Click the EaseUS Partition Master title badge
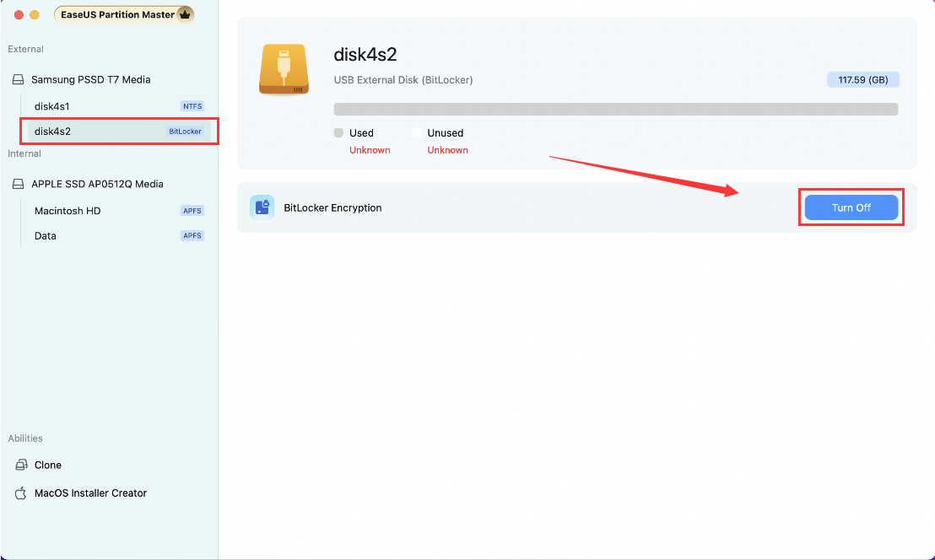This screenshot has width=935, height=560. click(x=124, y=14)
